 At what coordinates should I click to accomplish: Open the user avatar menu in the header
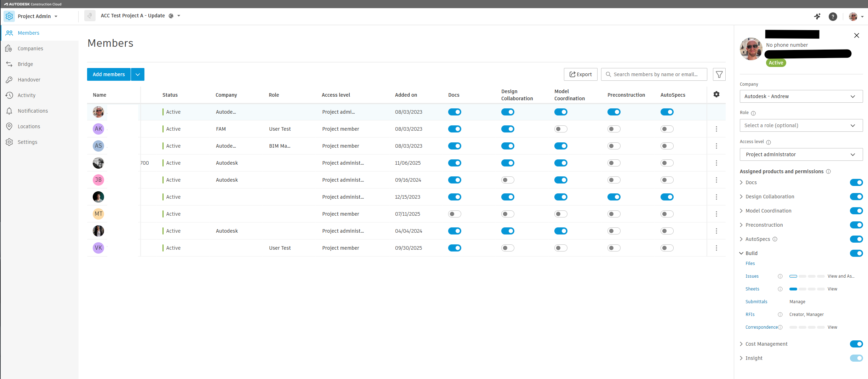click(856, 16)
